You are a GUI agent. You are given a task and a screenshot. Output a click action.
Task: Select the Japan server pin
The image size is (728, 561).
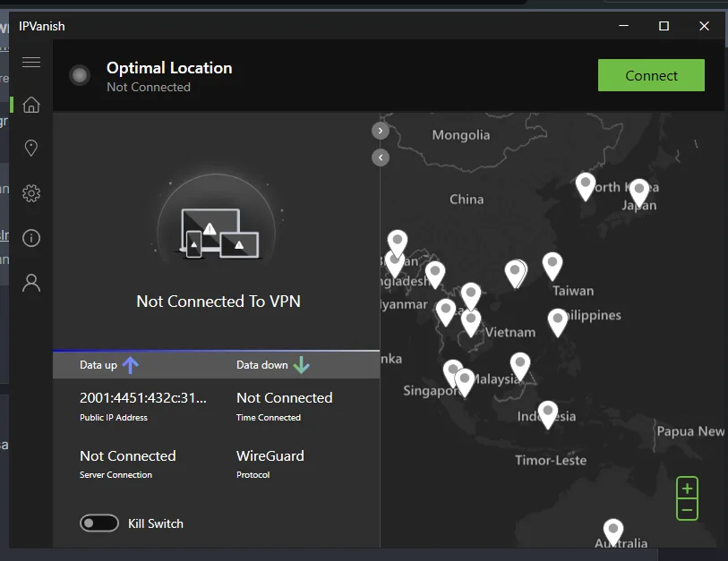638,192
